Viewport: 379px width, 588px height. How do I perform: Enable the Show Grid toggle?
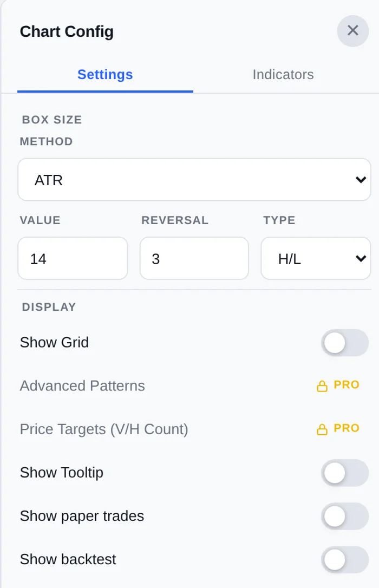coord(345,343)
